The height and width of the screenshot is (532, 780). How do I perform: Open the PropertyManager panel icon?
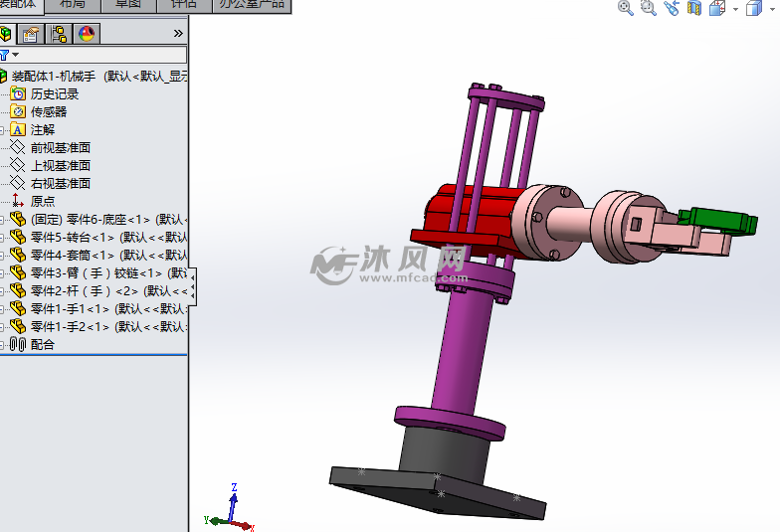[31, 34]
